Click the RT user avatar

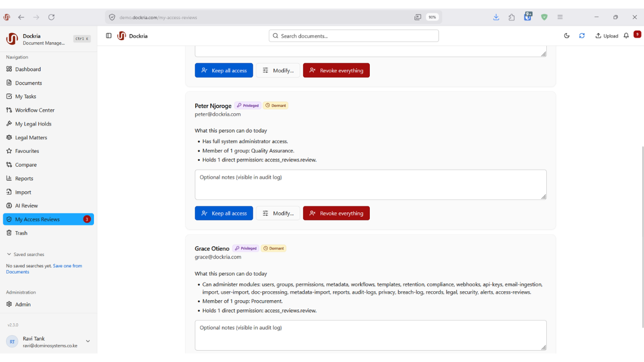[12, 342]
